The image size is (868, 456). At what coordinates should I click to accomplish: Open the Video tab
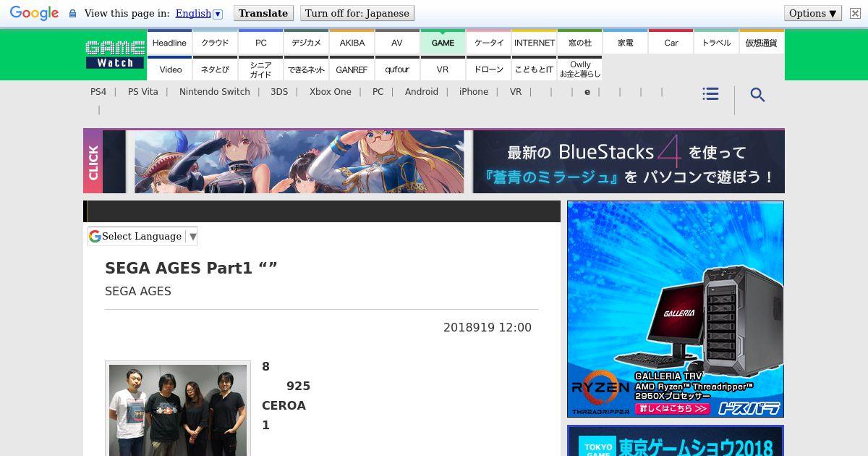click(171, 69)
